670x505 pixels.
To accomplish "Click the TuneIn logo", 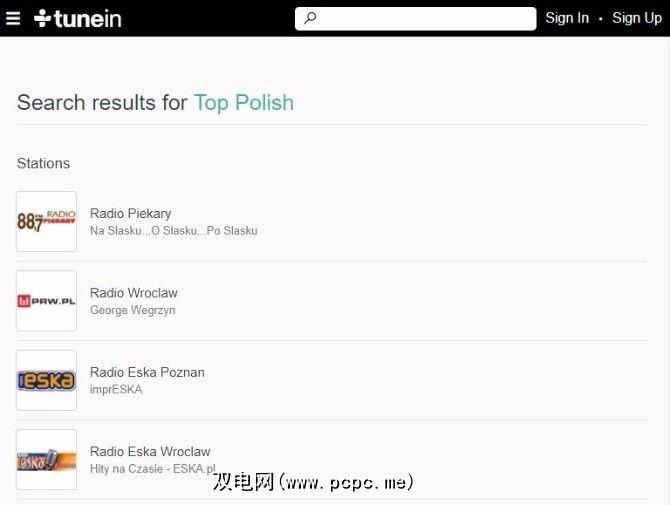I will tap(78, 18).
